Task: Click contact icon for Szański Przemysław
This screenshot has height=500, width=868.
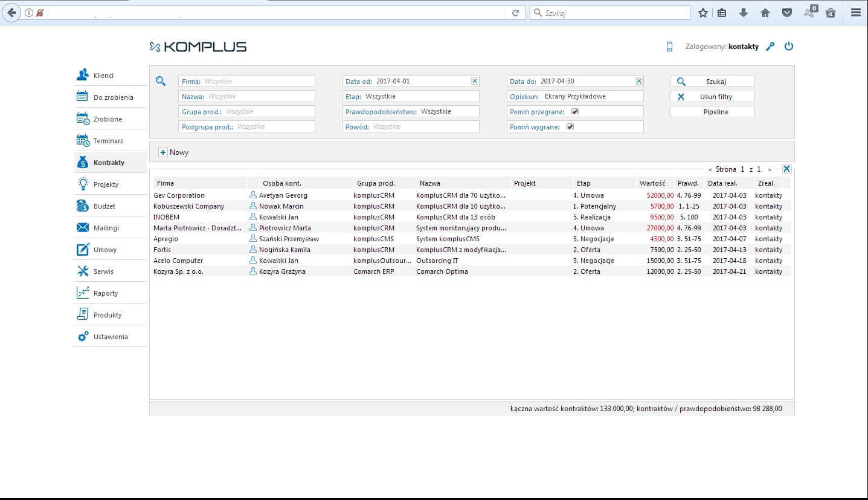Action: click(253, 239)
